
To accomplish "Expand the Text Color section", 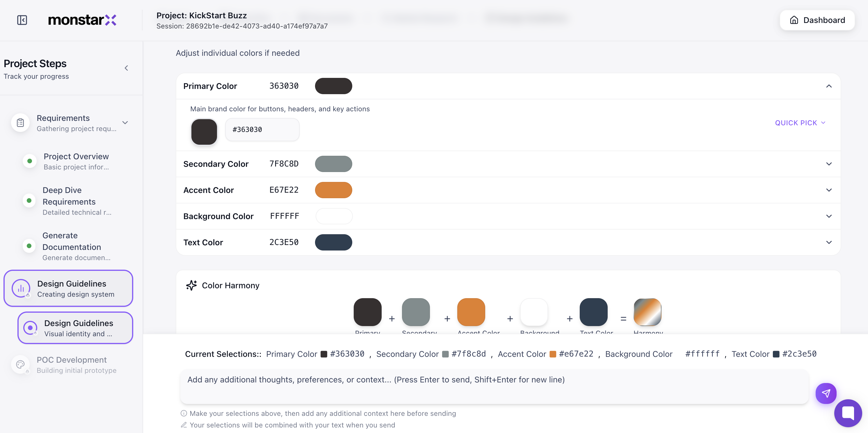I will click(829, 242).
